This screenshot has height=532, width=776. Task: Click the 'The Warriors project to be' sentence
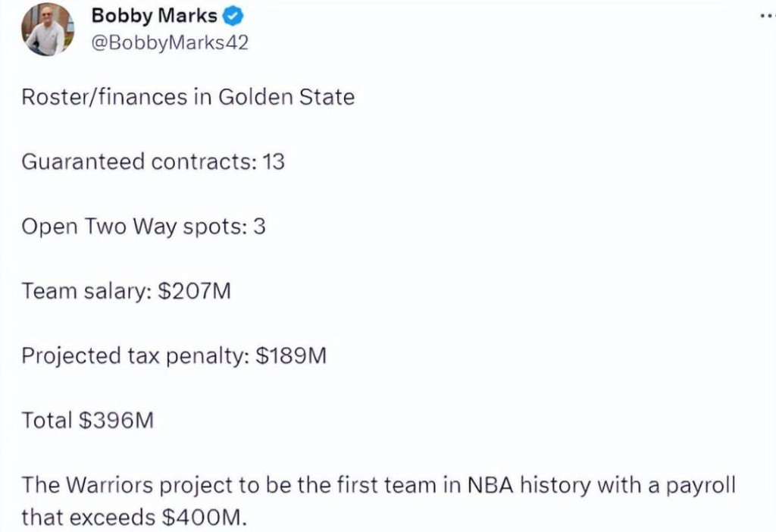coord(379,501)
